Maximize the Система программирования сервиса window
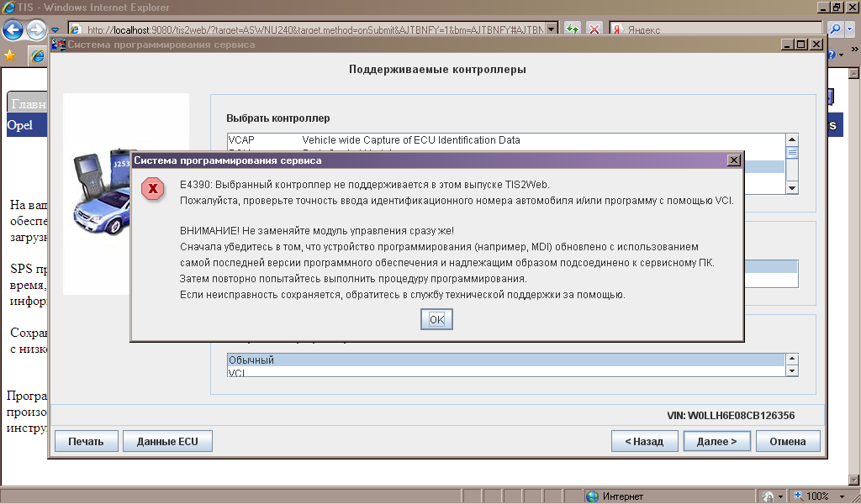This screenshot has height=504, width=861. click(x=801, y=45)
